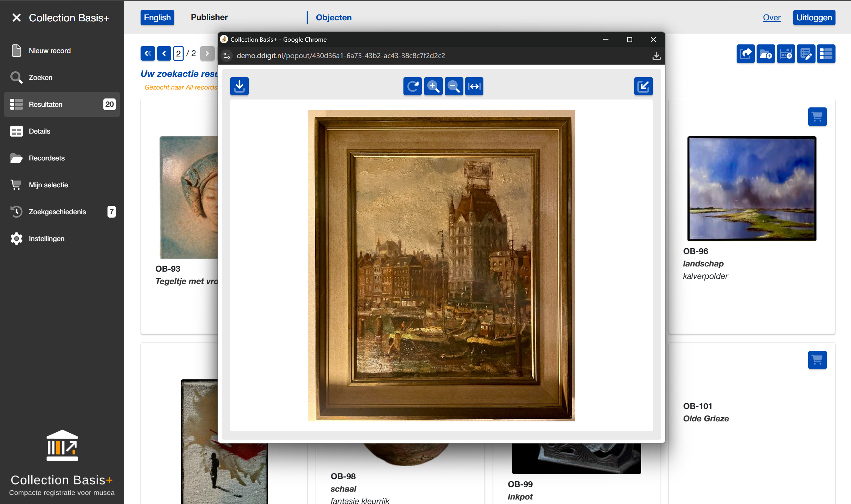Click the add to recordset folder icon
The width and height of the screenshot is (851, 504).
click(x=766, y=54)
